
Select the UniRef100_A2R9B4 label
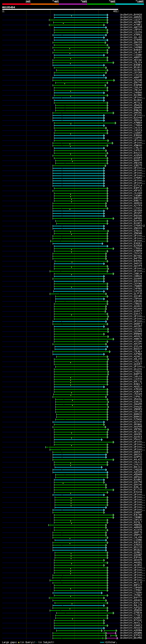point(131,631)
